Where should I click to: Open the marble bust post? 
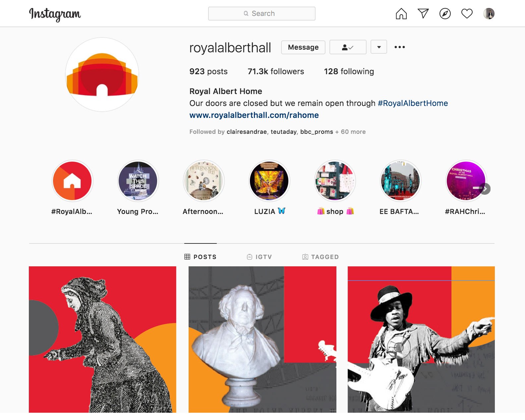click(x=262, y=340)
